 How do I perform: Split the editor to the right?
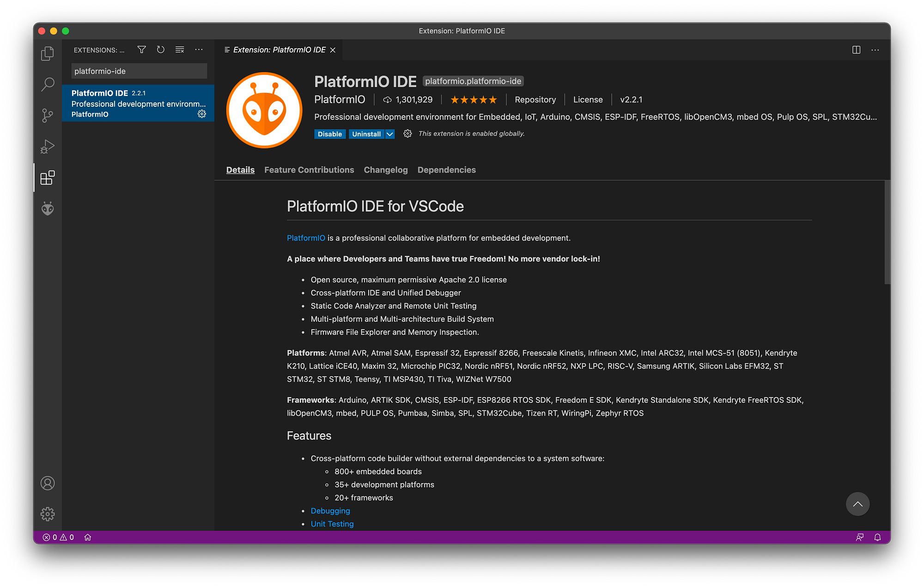coord(856,50)
